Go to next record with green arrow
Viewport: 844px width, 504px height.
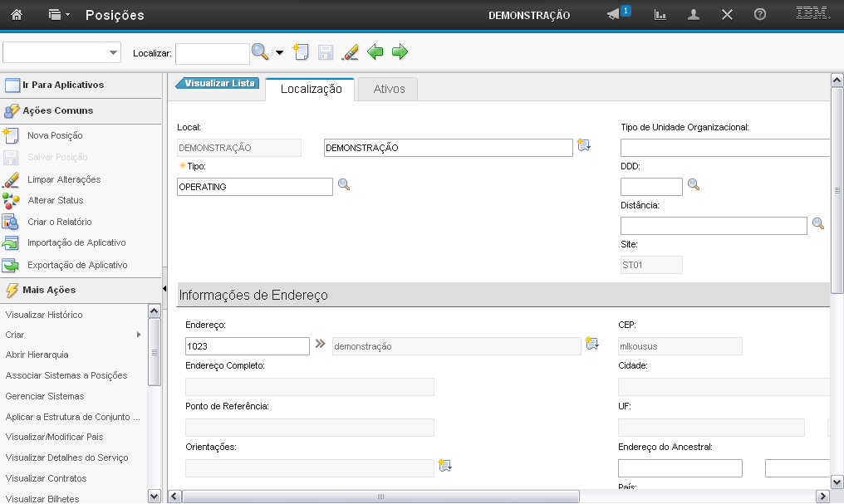pyautogui.click(x=400, y=52)
